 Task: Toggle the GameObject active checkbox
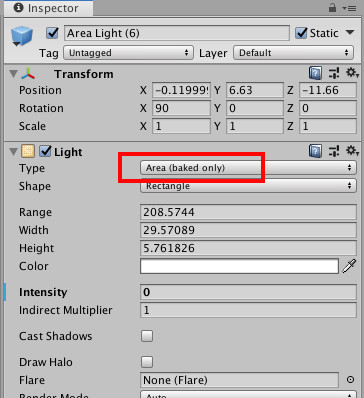click(52, 33)
